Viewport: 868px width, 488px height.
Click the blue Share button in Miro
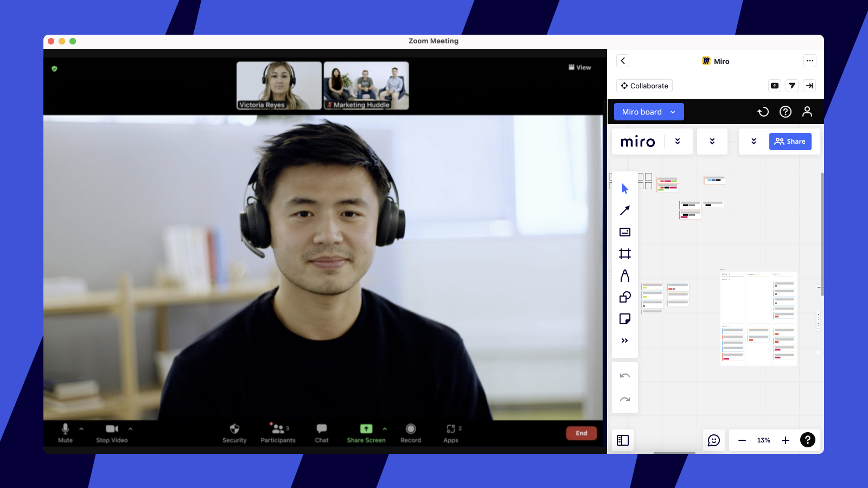[790, 142]
